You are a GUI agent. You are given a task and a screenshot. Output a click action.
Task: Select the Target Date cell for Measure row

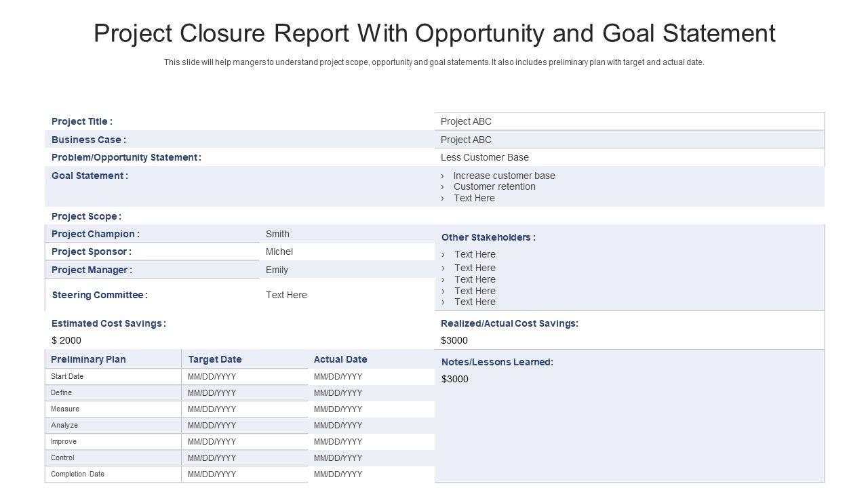pos(212,409)
